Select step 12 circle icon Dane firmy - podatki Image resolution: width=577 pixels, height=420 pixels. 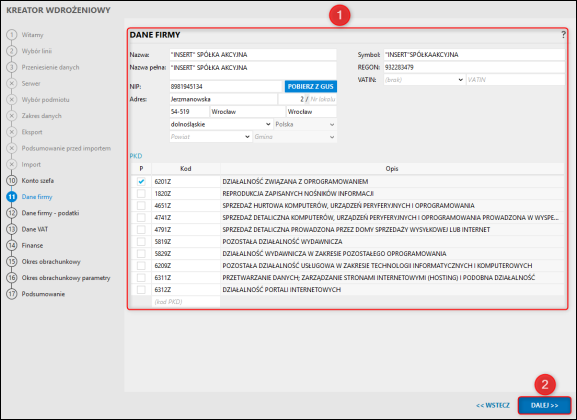(x=12, y=213)
